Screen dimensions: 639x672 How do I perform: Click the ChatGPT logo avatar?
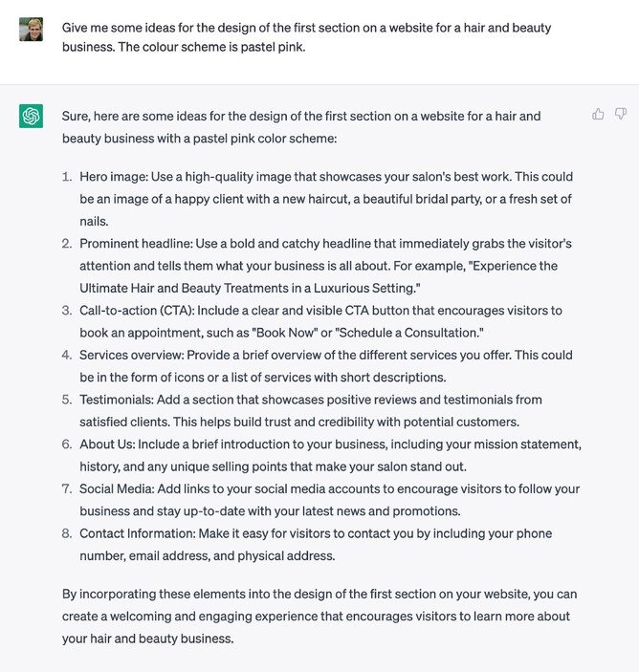click(x=31, y=117)
